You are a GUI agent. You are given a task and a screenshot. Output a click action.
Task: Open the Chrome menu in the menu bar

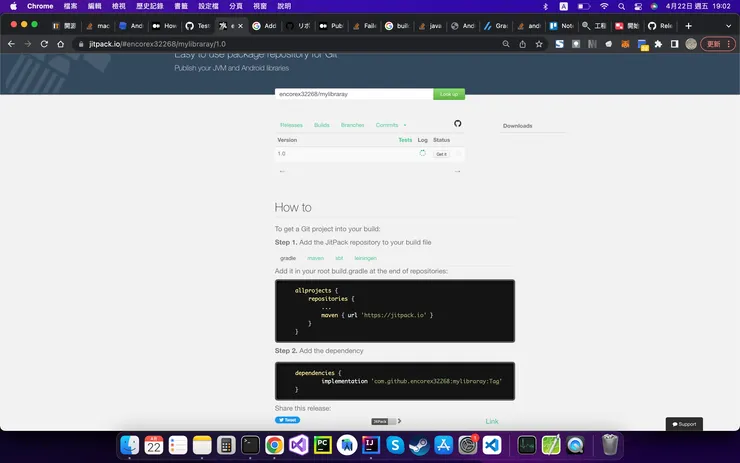coord(40,6)
